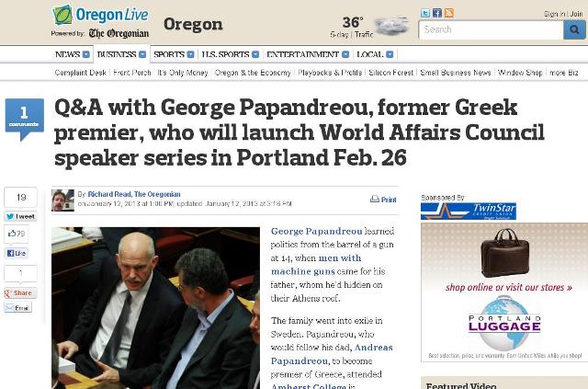Expand the Sports menu dropdown arrow
The width and height of the screenshot is (588, 389).
(x=190, y=54)
